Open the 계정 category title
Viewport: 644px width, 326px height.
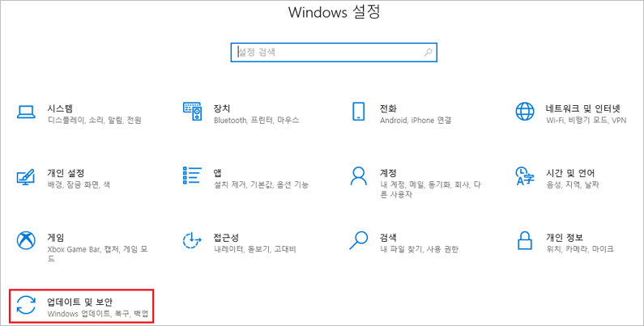tap(389, 173)
